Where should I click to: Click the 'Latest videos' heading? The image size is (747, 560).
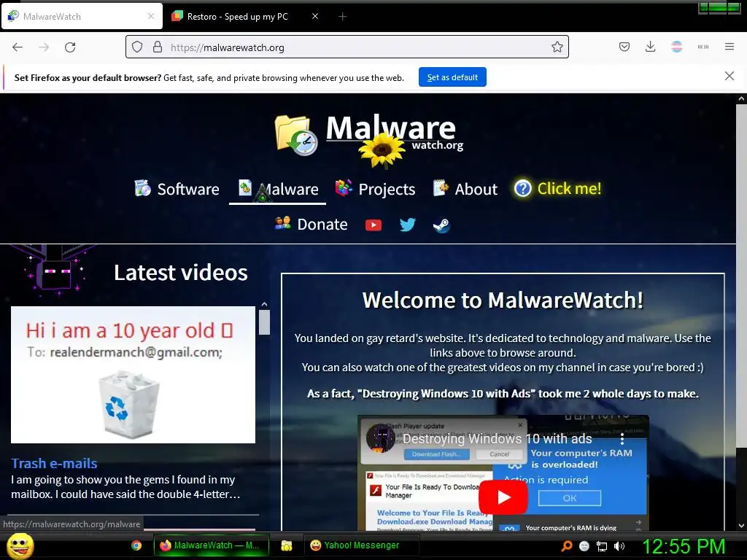click(181, 273)
